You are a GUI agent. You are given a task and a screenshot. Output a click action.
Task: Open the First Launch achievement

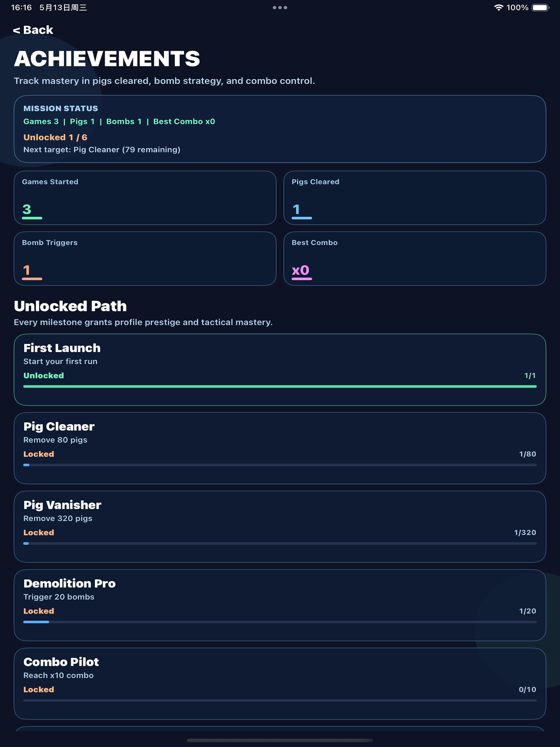pyautogui.click(x=280, y=370)
